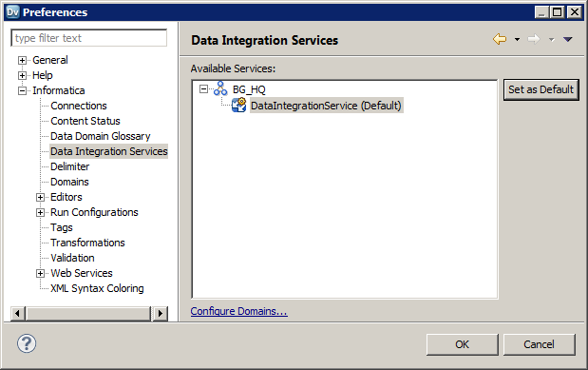Select Domains preference page
588x370 pixels.
69,182
